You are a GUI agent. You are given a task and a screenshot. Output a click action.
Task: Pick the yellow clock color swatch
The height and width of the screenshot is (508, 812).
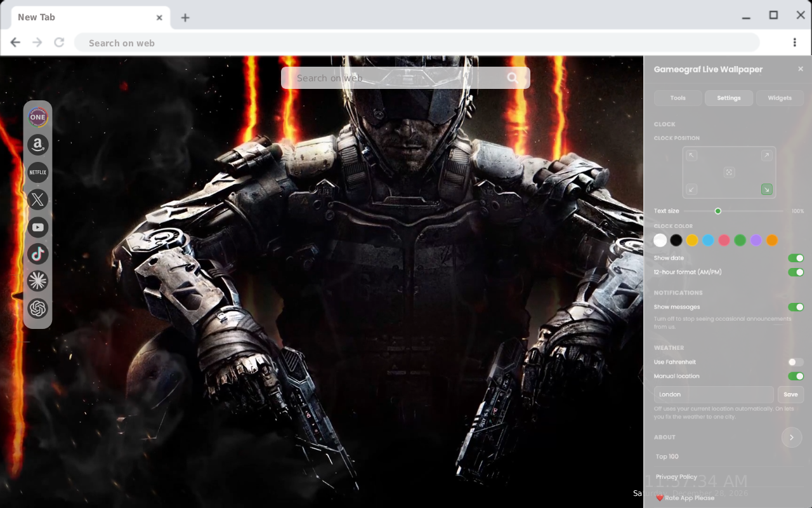click(x=692, y=240)
